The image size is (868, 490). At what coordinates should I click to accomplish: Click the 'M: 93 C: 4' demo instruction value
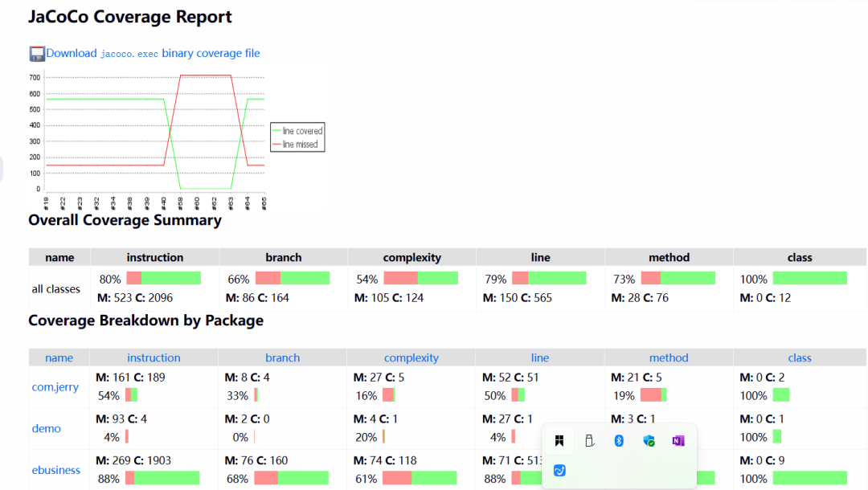[x=121, y=419]
